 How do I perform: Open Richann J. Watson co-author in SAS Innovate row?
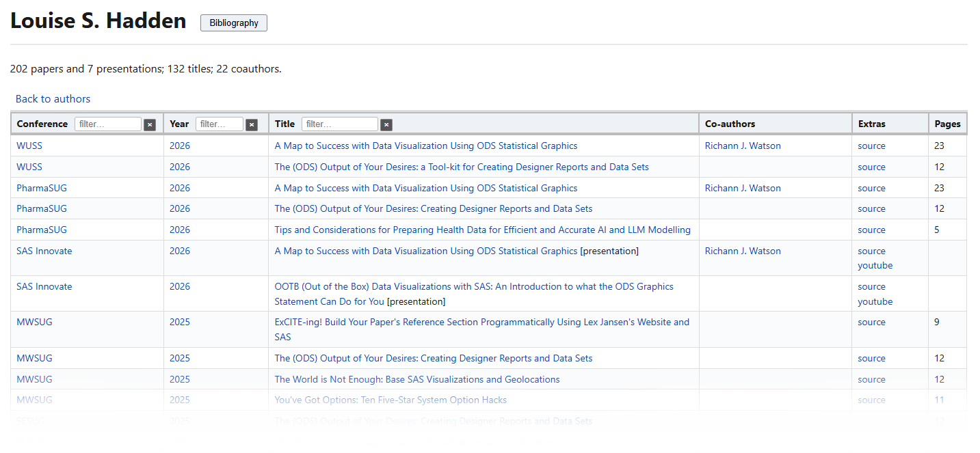743,251
